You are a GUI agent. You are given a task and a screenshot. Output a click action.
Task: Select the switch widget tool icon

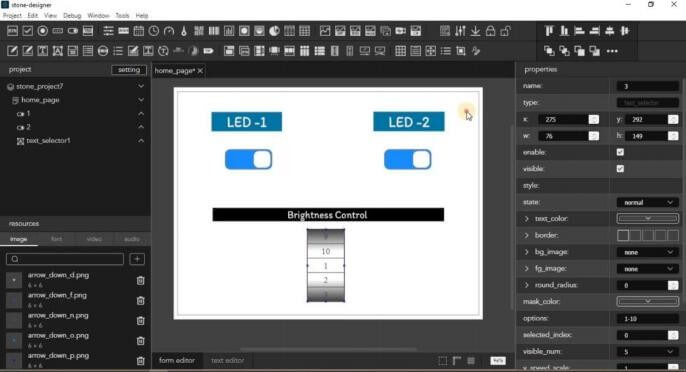73,31
